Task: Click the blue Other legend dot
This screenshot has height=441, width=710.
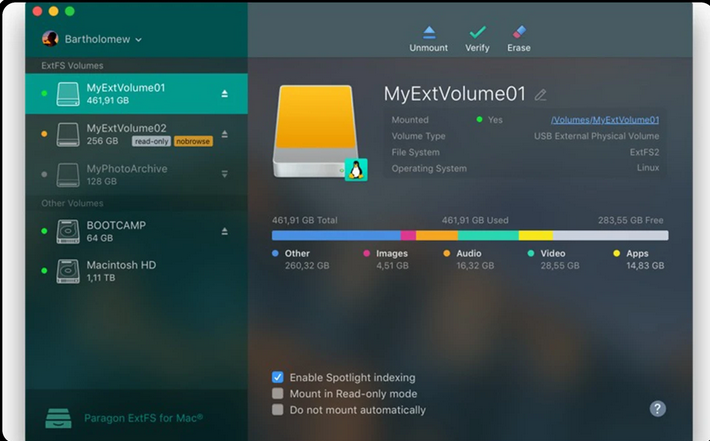Action: [275, 254]
